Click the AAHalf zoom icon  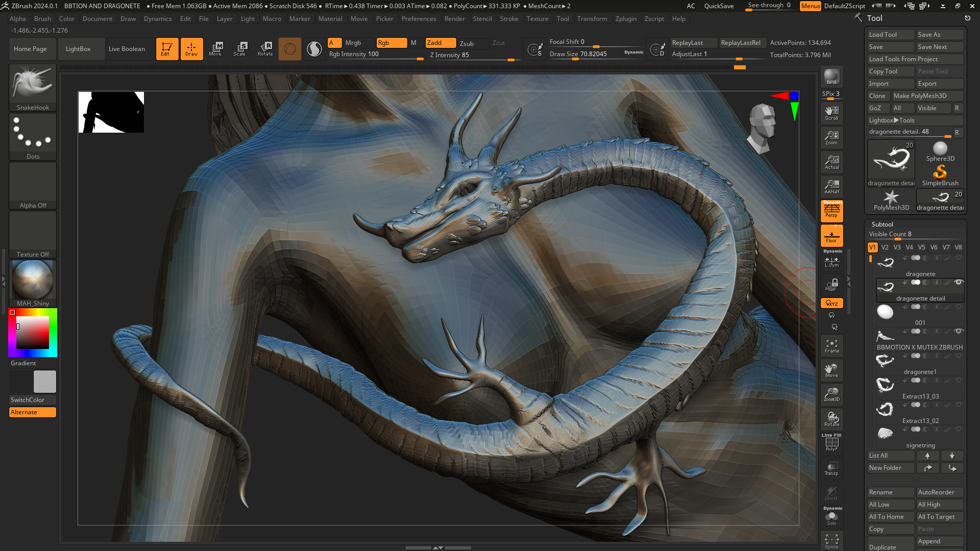[831, 186]
